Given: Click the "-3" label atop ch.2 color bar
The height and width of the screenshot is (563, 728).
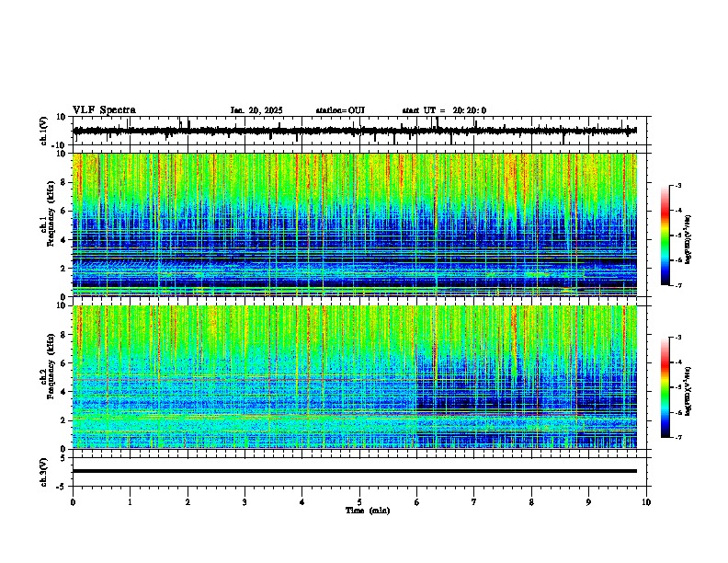Looking at the screenshot, I should (677, 338).
